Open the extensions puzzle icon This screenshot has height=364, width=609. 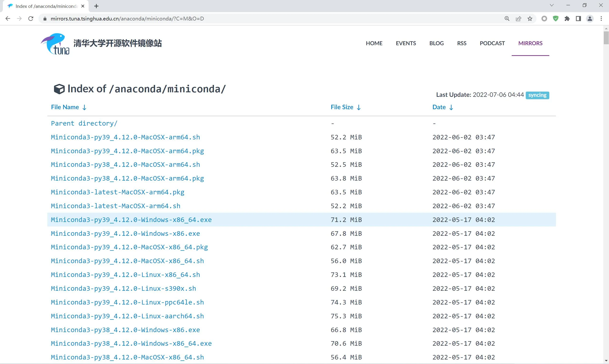coord(567,19)
